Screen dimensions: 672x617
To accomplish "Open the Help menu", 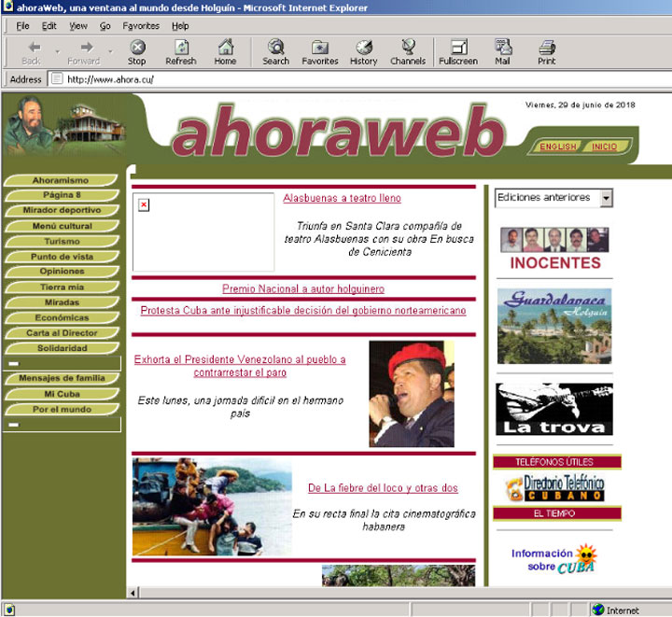I will coord(180,26).
